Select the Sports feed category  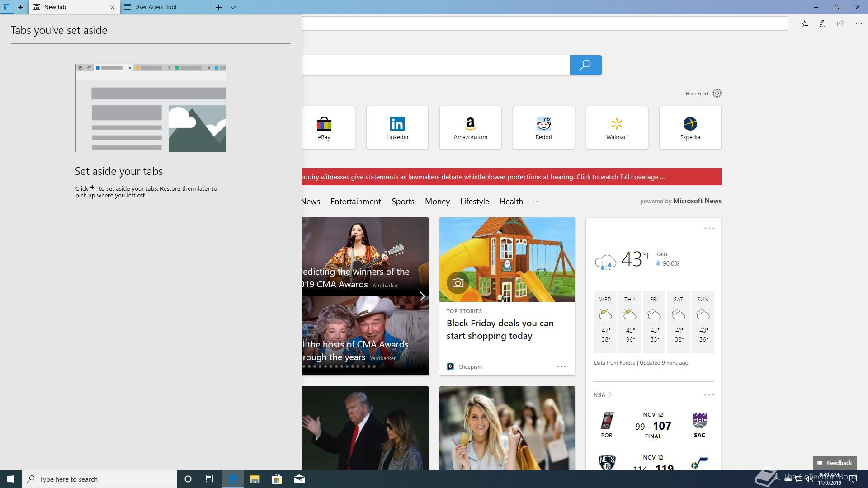tap(403, 202)
